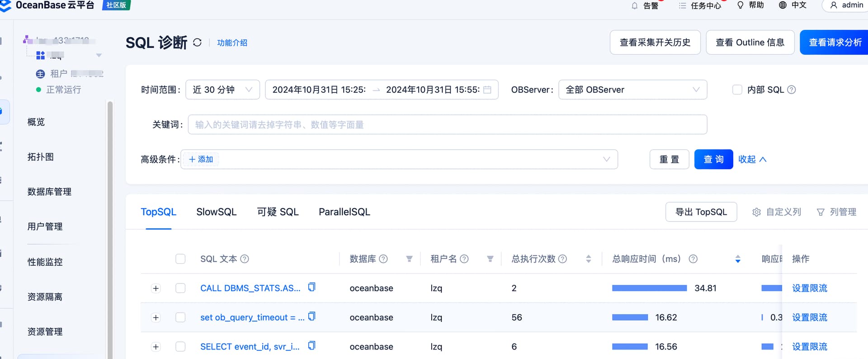868x359 pixels.
Task: Sort by 总执行次数 column
Action: (x=589, y=259)
